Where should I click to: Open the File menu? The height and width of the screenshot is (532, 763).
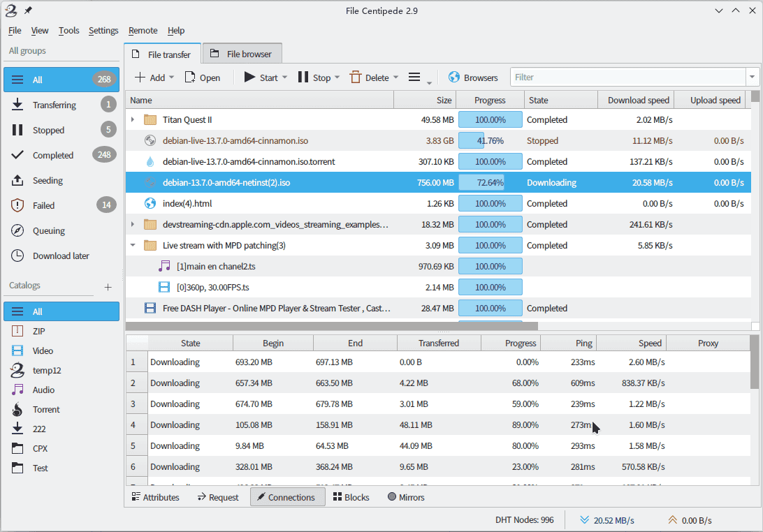pos(15,30)
